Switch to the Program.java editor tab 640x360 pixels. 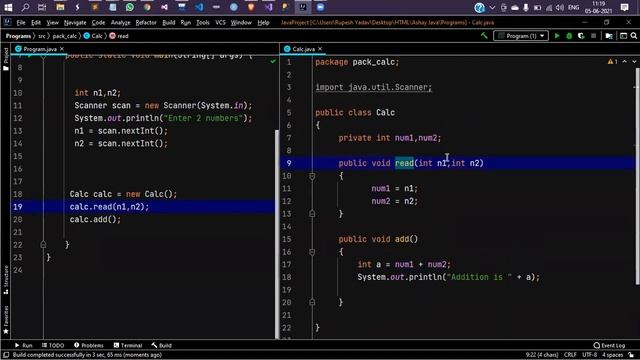tap(40, 49)
